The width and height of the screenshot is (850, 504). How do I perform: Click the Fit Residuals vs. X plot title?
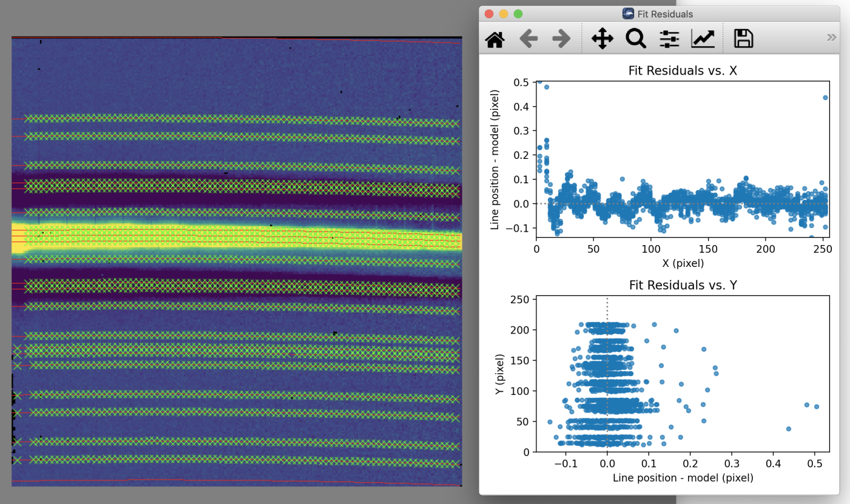click(x=681, y=70)
